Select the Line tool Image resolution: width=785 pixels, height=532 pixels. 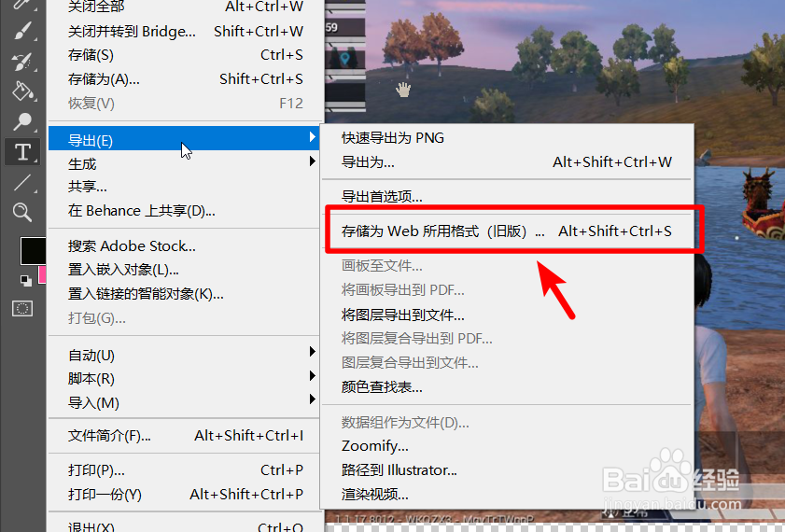pos(22,182)
